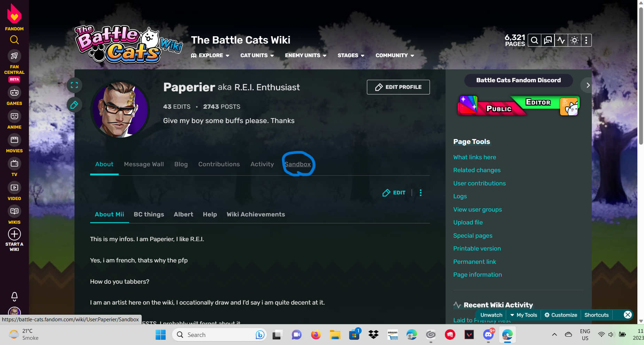Click the Edit Profile button
The image size is (644, 345).
pos(398,87)
